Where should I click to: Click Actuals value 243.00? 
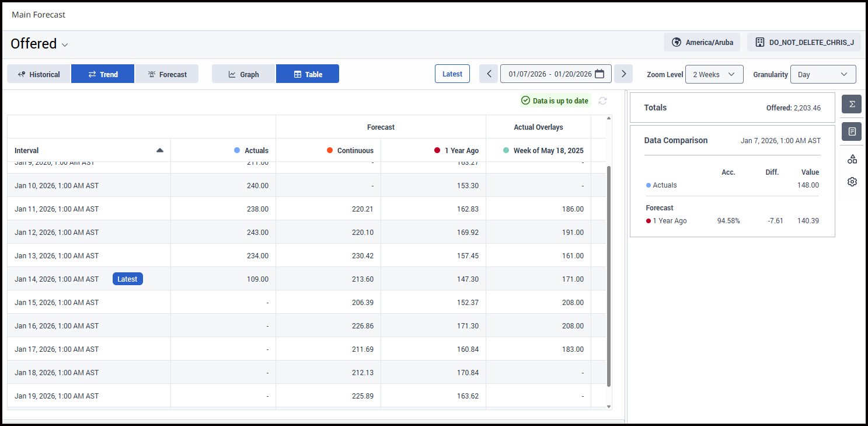[x=257, y=232]
